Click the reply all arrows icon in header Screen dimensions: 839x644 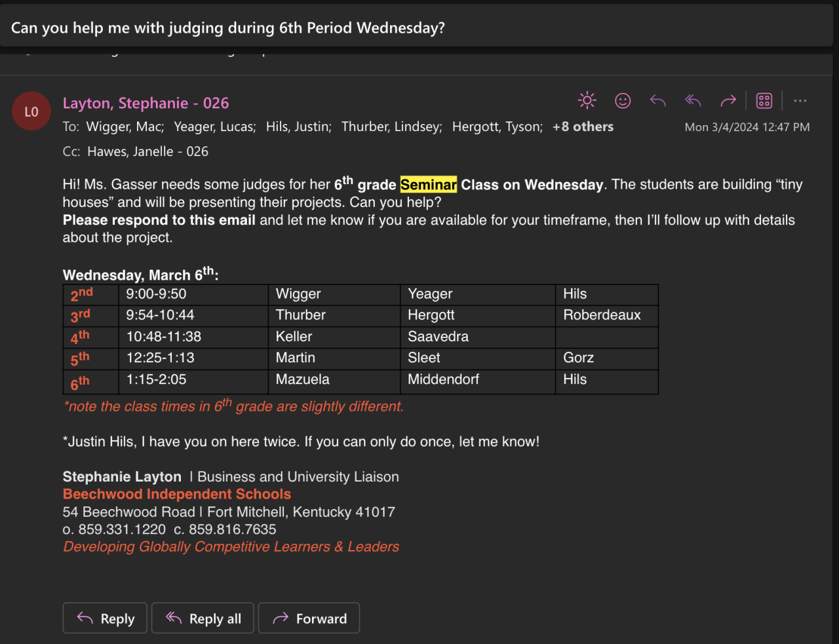[x=693, y=101]
